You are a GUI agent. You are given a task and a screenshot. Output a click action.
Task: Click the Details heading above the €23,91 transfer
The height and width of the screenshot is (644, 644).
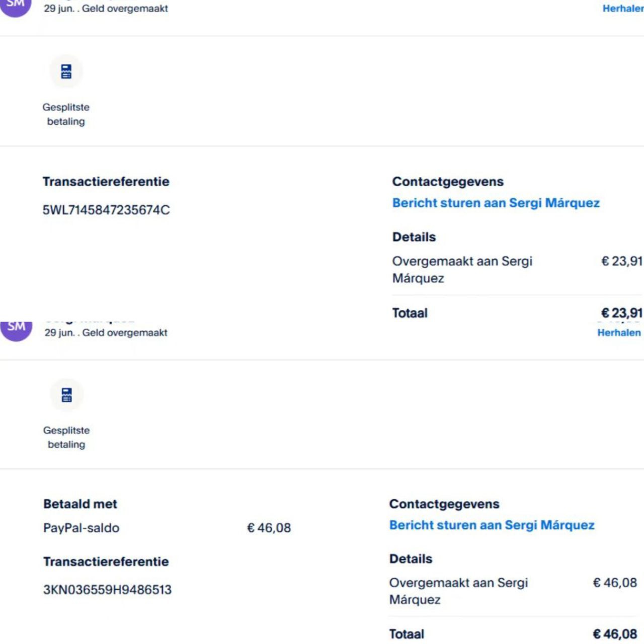coord(414,237)
